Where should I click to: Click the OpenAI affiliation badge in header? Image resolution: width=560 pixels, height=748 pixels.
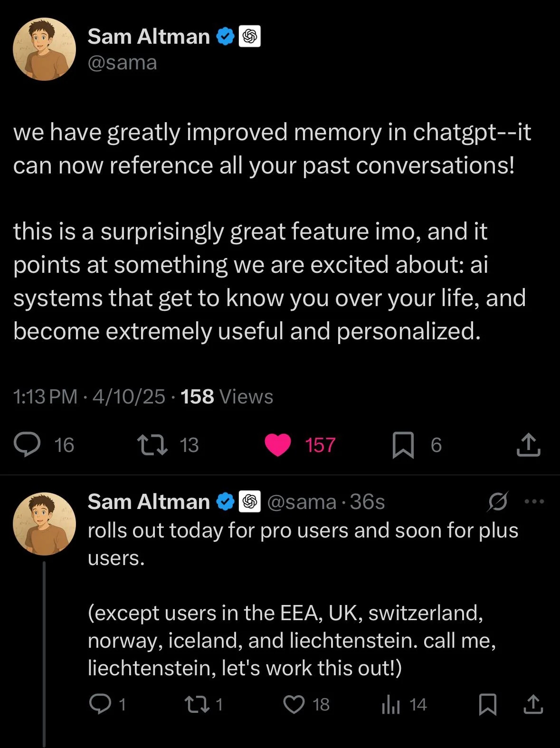250,37
